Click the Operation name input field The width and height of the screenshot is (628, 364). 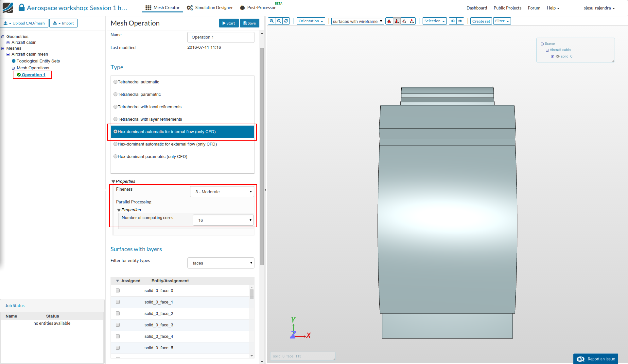click(x=221, y=37)
